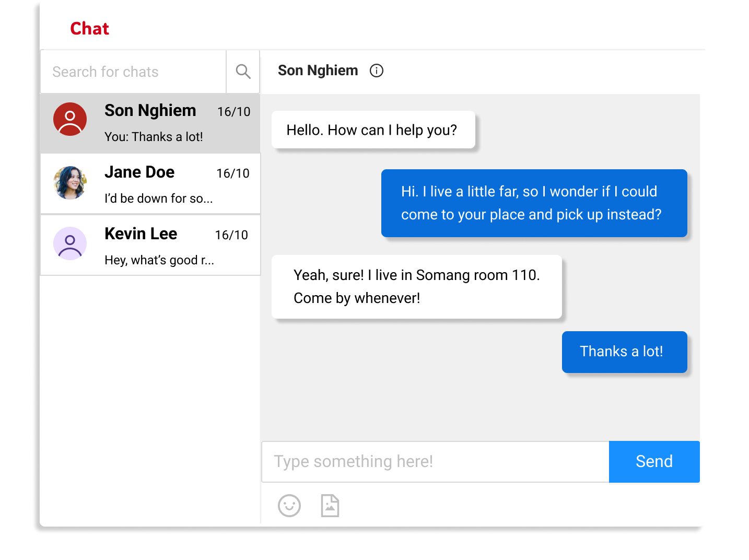Click the 'You: Thanks a lot!' preview text
The image size is (749, 560).
pyautogui.click(x=154, y=137)
